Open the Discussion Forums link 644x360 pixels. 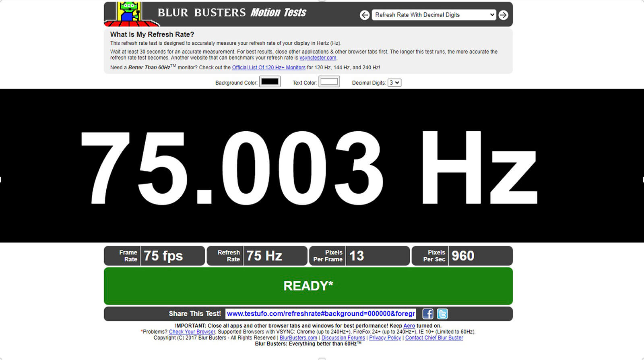[343, 338]
